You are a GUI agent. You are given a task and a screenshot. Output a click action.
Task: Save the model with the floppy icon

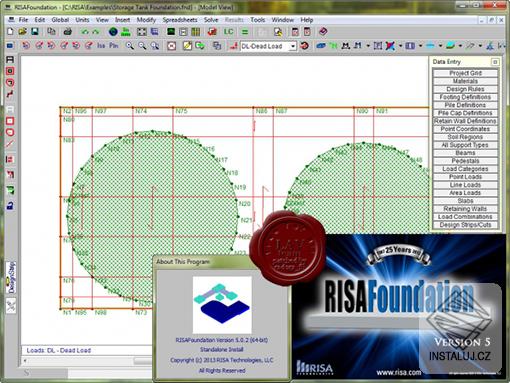click(x=35, y=32)
